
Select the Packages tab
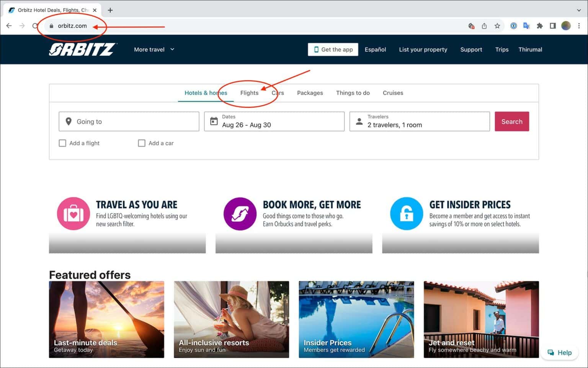coord(310,93)
